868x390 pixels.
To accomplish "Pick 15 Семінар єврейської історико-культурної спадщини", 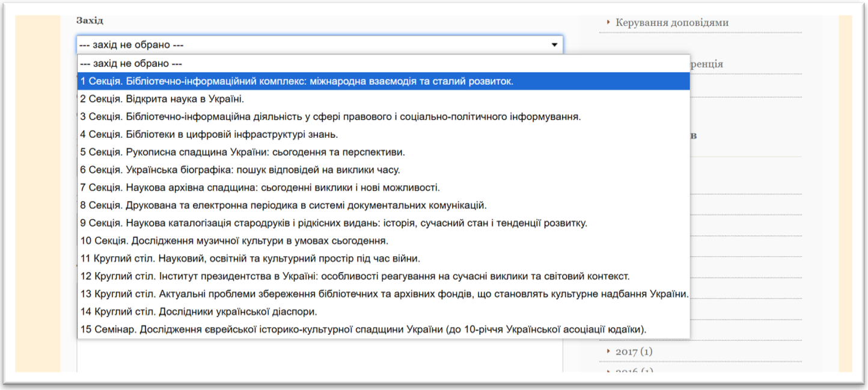I will pos(363,330).
